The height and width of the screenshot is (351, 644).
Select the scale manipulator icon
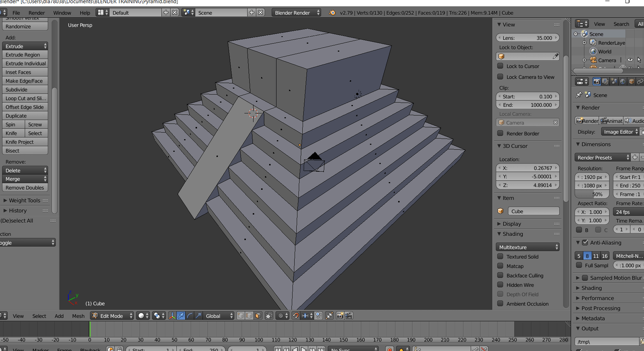[x=198, y=316]
